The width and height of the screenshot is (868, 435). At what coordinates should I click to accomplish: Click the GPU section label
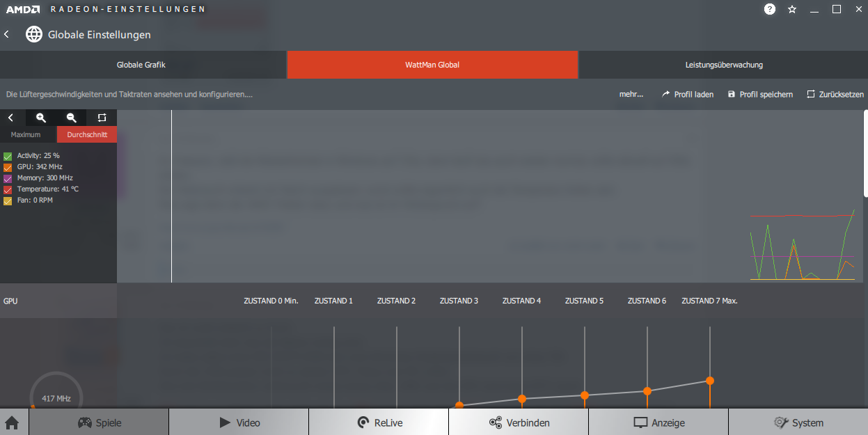pos(10,301)
